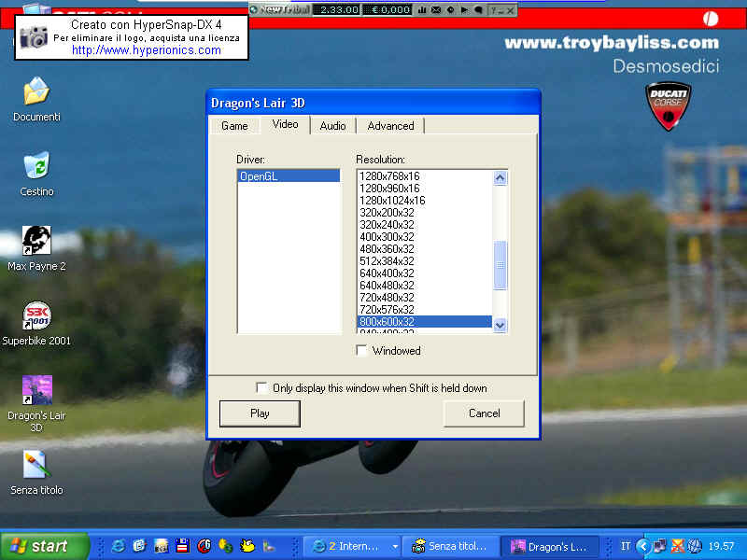
Task: Select the Senza titolo desktop file icon
Action: tap(36, 465)
